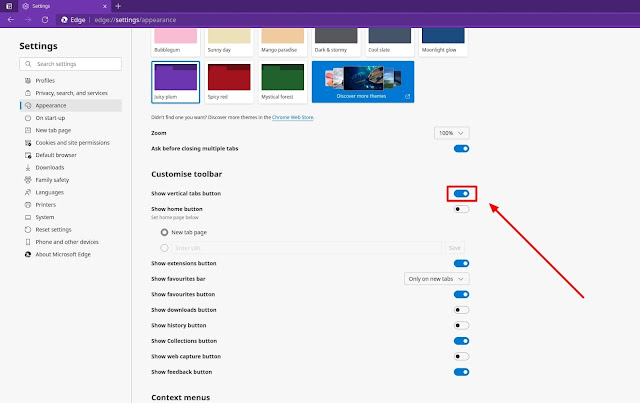The image size is (640, 403).
Task: Click the New tab page icon
Action: [x=28, y=130]
